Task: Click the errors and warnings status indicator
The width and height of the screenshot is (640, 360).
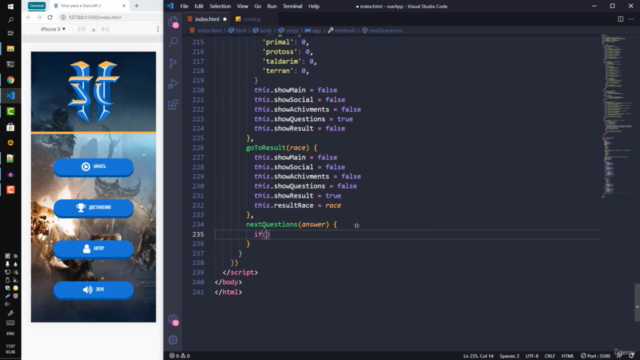Action: point(180,356)
